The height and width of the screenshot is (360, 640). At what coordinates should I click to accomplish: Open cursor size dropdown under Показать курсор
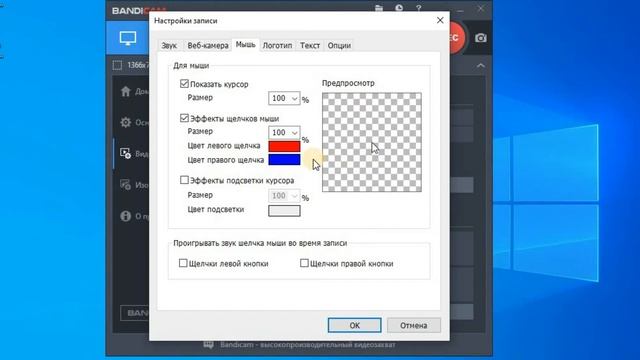pos(284,98)
